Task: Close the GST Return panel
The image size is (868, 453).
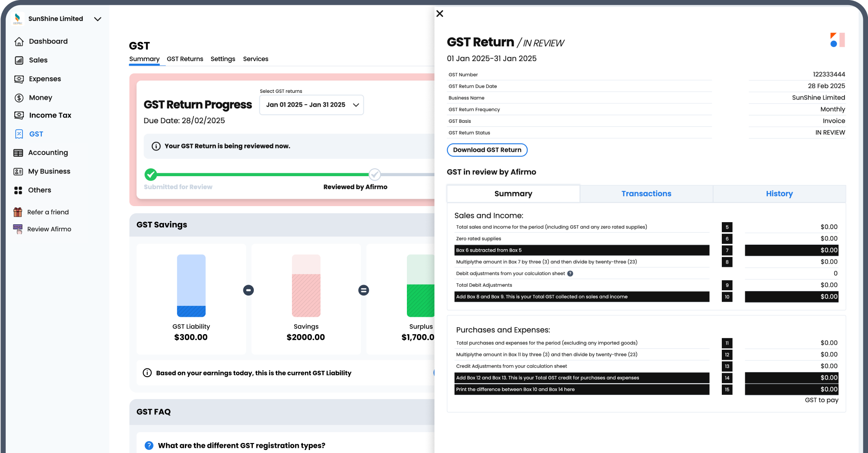Action: click(x=439, y=13)
